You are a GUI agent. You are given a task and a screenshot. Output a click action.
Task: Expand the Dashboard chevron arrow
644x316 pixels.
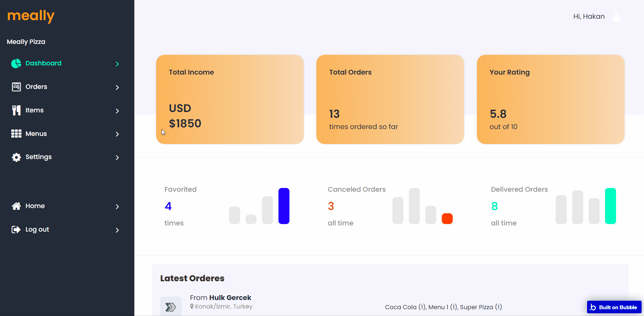tap(117, 64)
